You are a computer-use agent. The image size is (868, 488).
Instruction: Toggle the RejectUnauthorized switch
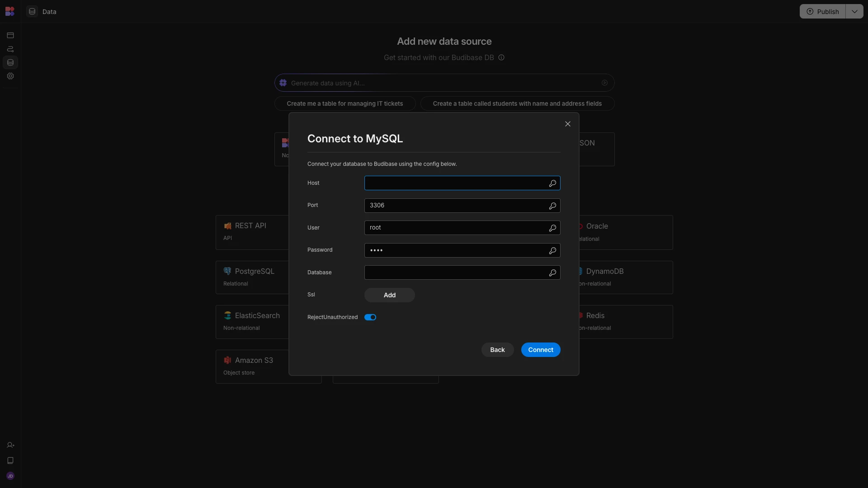(370, 317)
